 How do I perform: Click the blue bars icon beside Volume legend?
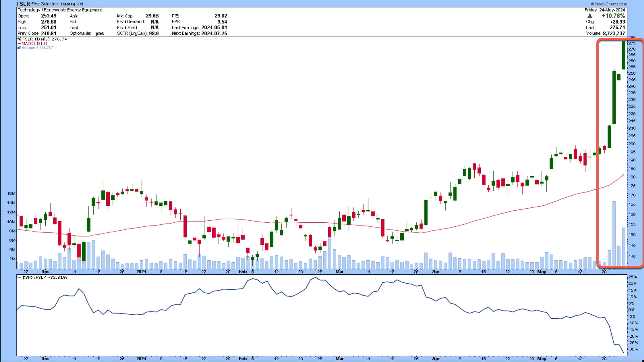pyautogui.click(x=19, y=48)
